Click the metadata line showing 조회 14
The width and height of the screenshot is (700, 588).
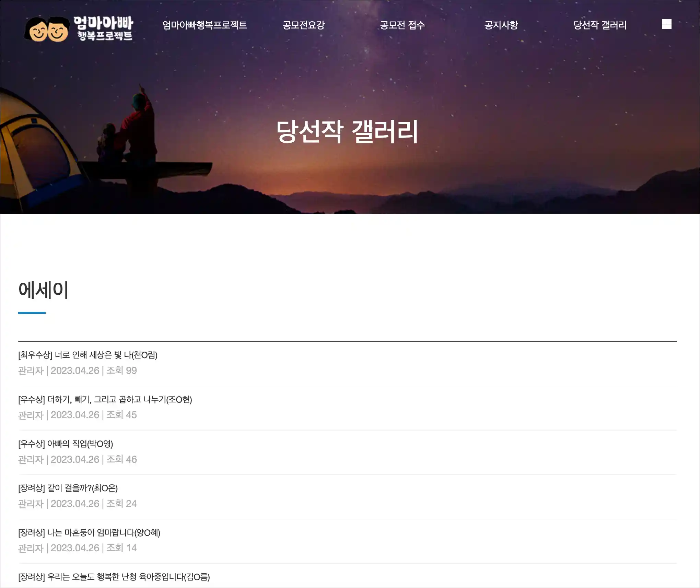click(x=78, y=548)
